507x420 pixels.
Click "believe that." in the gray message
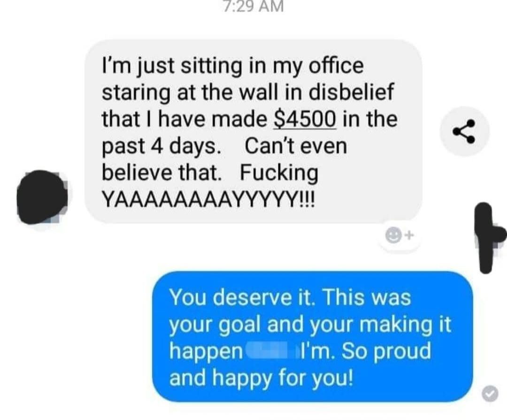(x=162, y=173)
